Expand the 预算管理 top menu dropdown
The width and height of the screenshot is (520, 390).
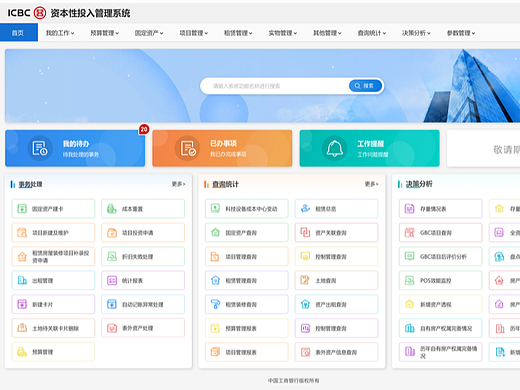coord(105,33)
